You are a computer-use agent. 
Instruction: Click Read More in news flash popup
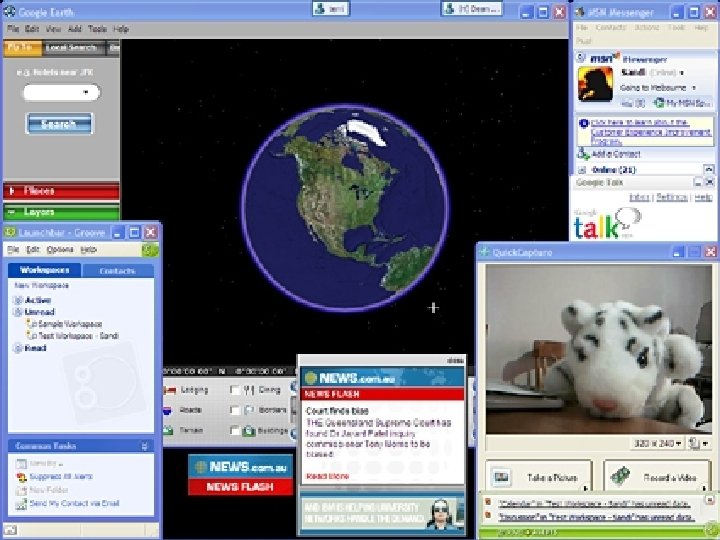327,476
